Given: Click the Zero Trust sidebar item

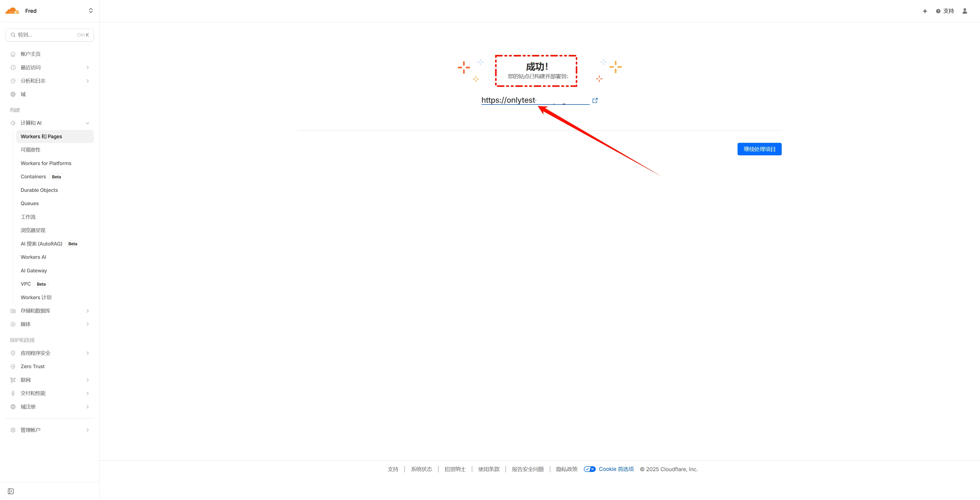Looking at the screenshot, I should click(x=32, y=366).
